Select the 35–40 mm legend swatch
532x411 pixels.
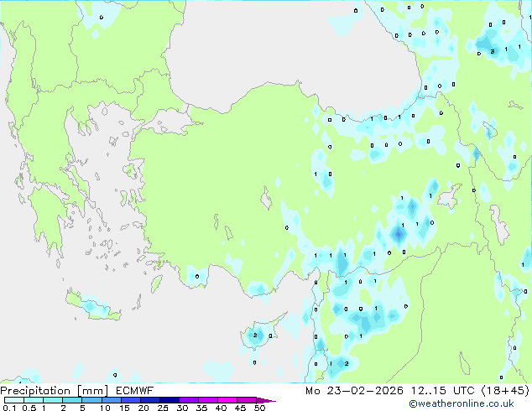click(207, 400)
